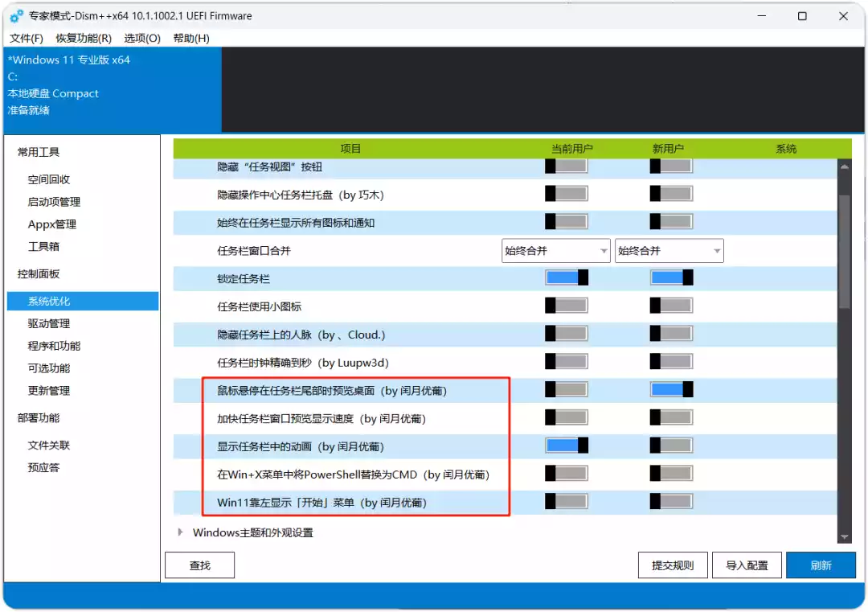Click the scrollbar down arrow in settings list

(x=844, y=537)
